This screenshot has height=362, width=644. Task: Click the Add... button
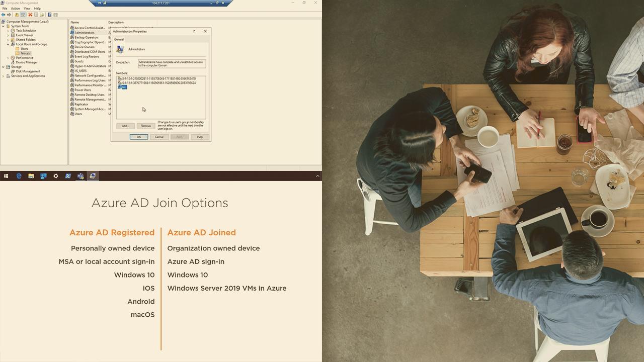(x=125, y=126)
